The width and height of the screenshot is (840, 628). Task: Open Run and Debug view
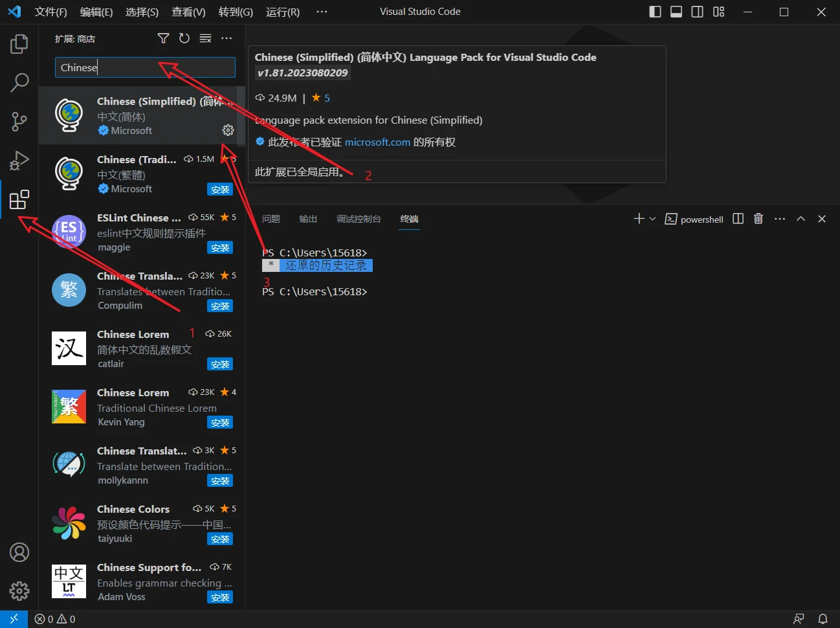[19, 160]
